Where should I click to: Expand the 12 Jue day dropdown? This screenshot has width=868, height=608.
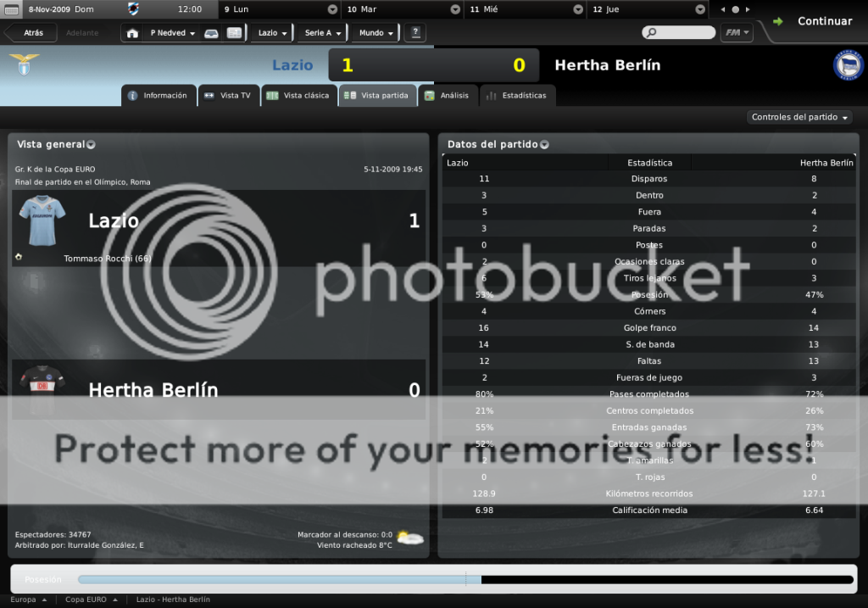coord(700,9)
